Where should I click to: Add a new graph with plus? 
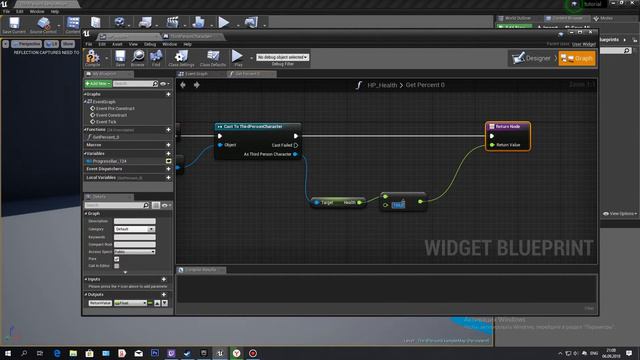pyautogui.click(x=168, y=94)
